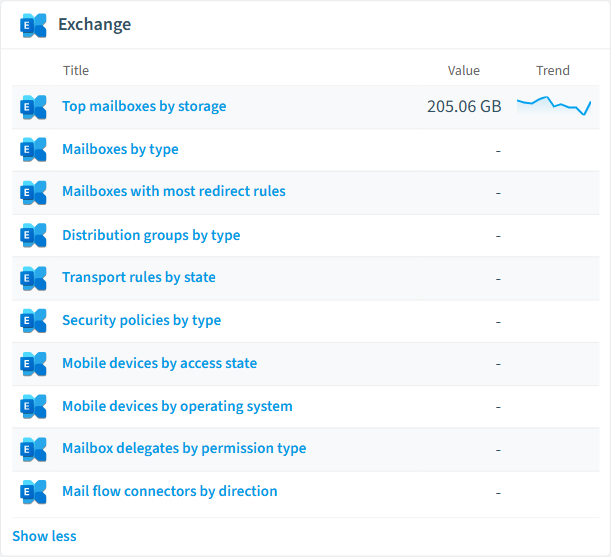Open Mailboxes by type report
611x557 pixels.
click(120, 149)
